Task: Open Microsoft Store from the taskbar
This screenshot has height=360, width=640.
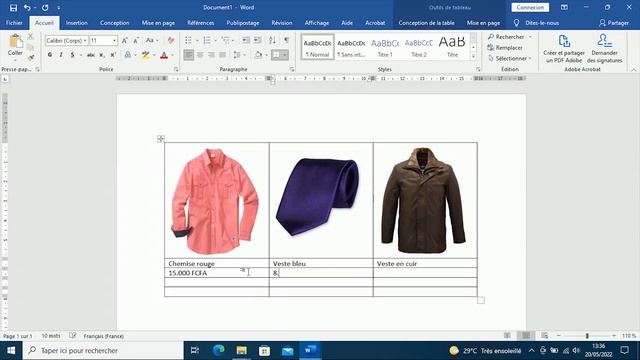Action: (x=264, y=350)
